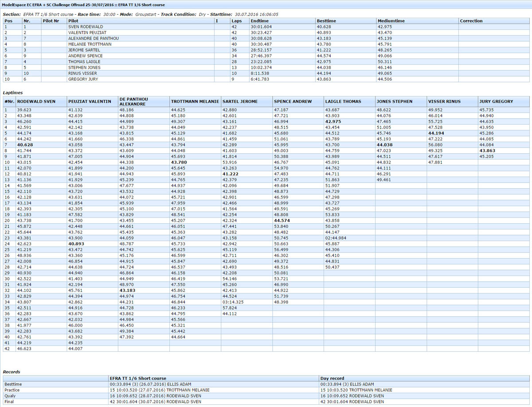
Task: Click bold lap time 44.574 for Spence
Action: click(x=282, y=221)
